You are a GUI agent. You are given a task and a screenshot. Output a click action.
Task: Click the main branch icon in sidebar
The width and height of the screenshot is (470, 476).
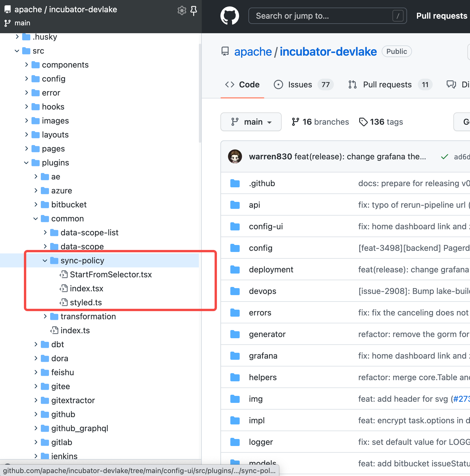pos(8,23)
